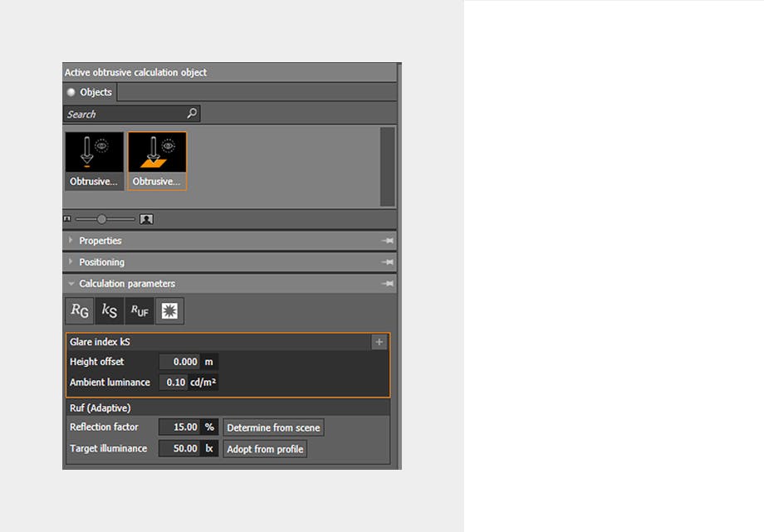Select the RG glare rating button

tap(80, 311)
